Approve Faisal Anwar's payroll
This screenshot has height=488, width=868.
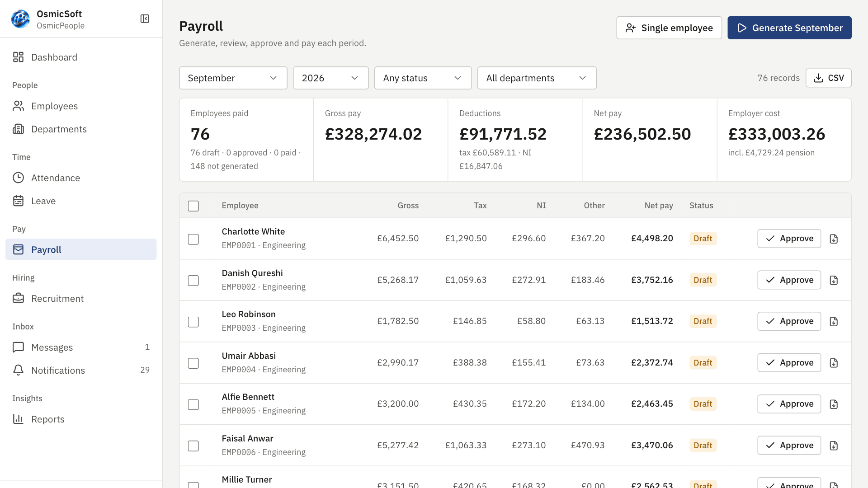(789, 446)
